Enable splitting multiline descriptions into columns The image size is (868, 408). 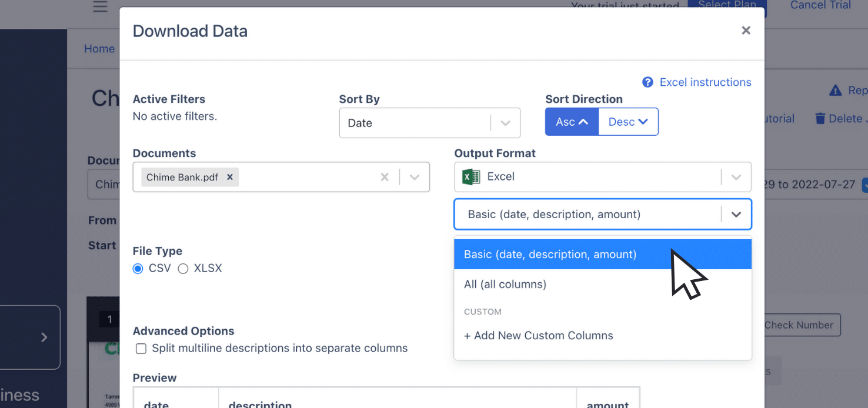pos(141,348)
